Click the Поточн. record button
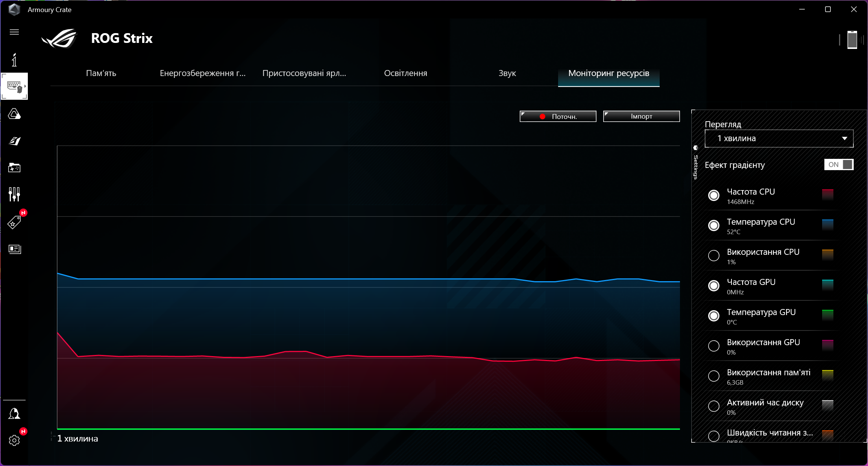The image size is (868, 466). click(558, 116)
